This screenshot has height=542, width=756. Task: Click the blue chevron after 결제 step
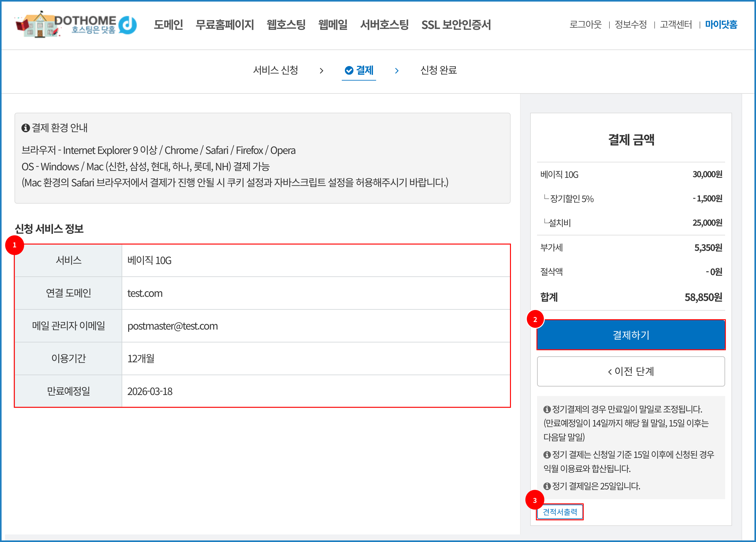coord(397,71)
